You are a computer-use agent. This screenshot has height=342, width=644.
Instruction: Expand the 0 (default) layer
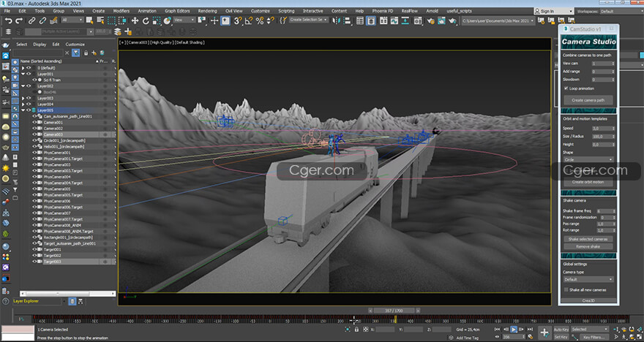pos(23,68)
